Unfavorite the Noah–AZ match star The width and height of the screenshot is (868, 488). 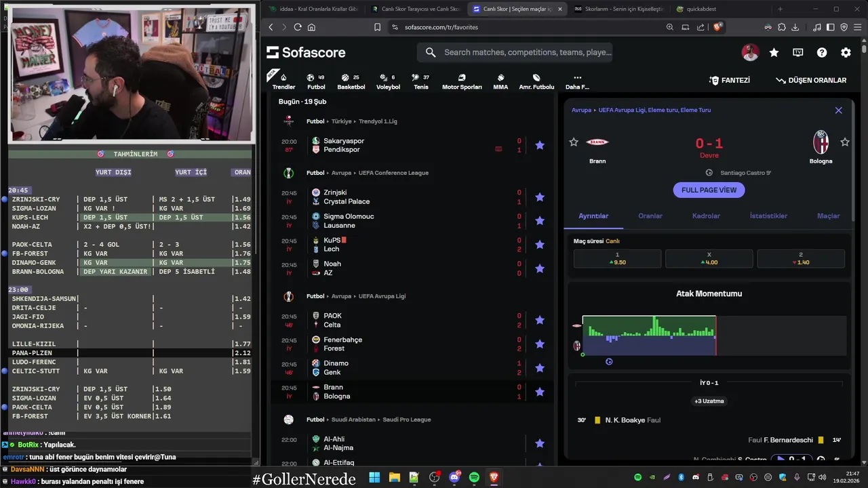[540, 268]
